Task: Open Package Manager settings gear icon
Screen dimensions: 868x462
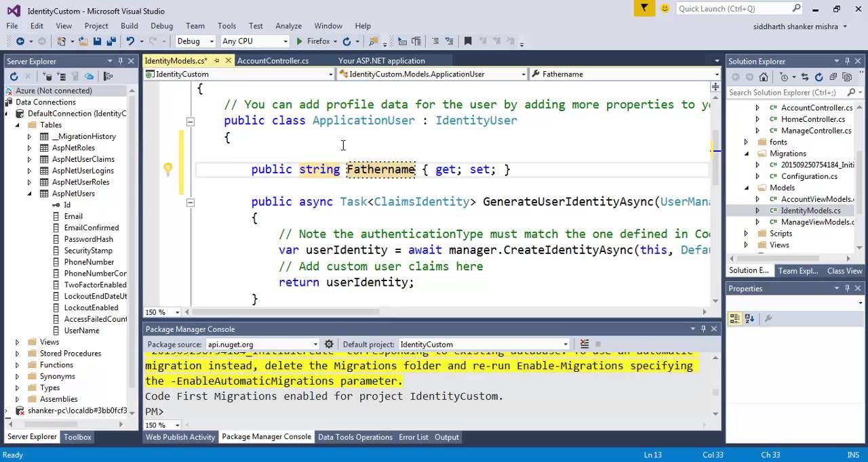Action: coord(329,344)
